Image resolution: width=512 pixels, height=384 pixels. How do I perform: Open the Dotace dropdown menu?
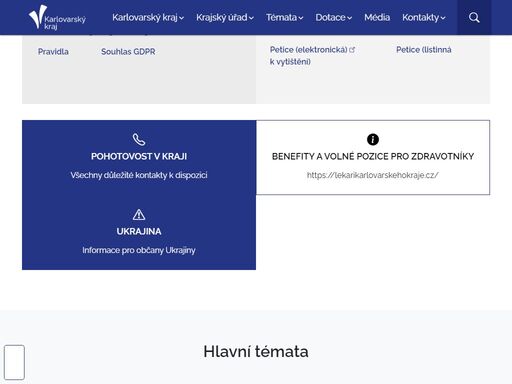coord(333,17)
